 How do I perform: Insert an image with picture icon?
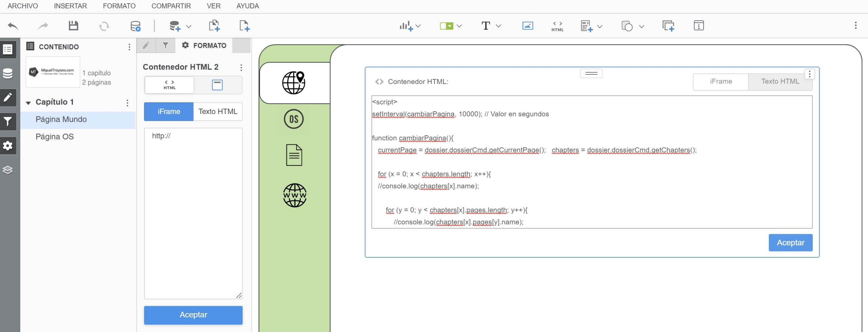coord(528,26)
